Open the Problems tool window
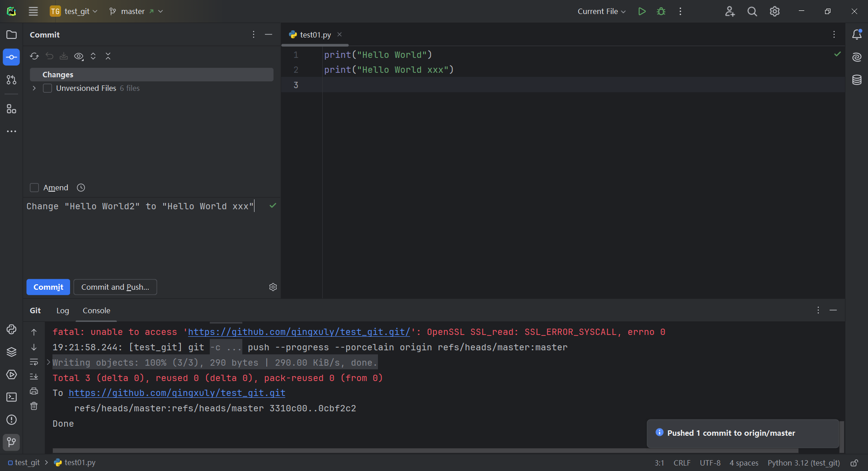Image resolution: width=868 pixels, height=471 pixels. click(11, 420)
